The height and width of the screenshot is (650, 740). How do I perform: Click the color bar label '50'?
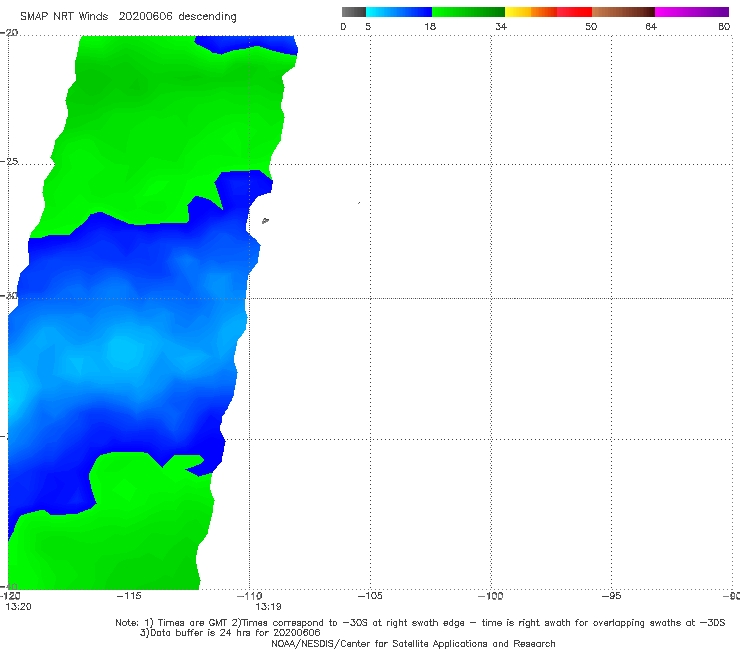pyautogui.click(x=591, y=26)
